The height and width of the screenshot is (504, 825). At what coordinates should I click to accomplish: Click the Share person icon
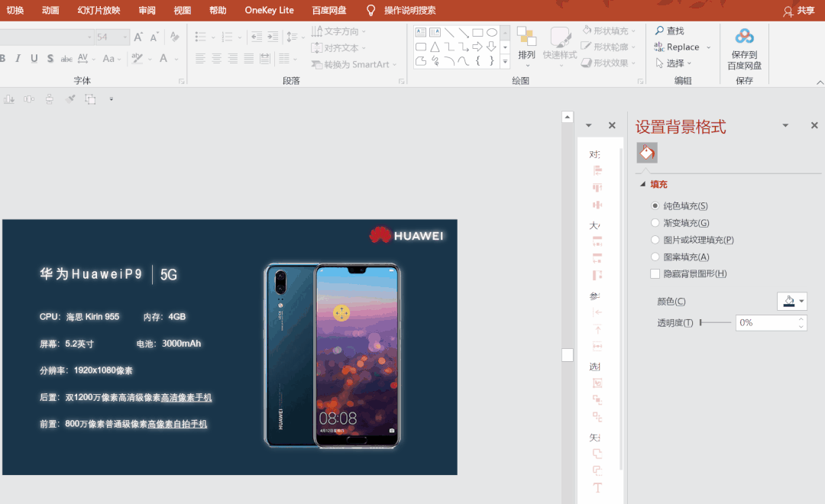pos(788,11)
